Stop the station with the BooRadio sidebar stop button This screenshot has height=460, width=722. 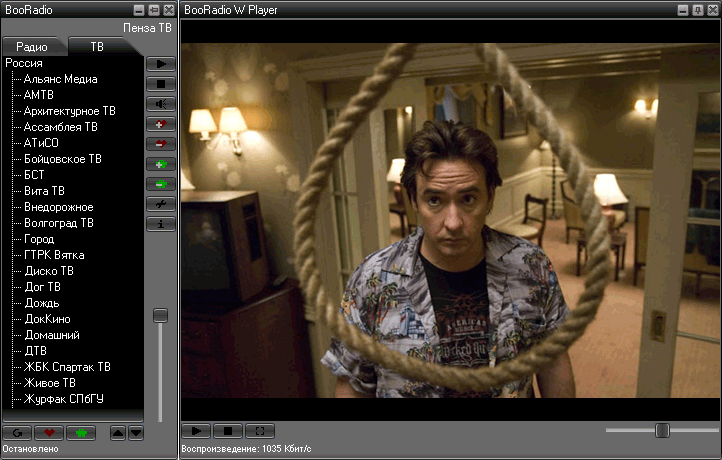coord(161,84)
